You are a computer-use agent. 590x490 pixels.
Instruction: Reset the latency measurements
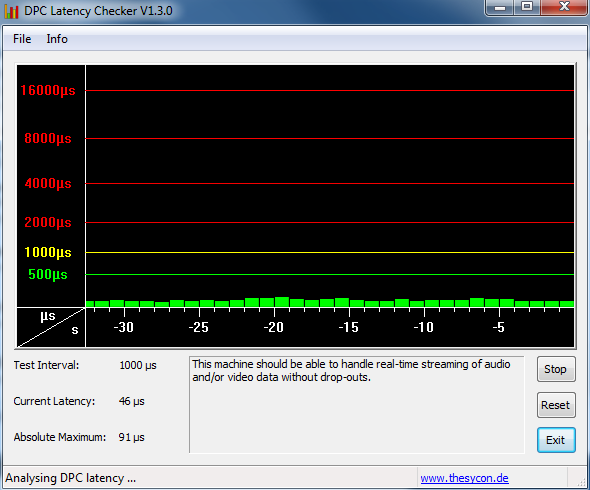[x=556, y=405]
